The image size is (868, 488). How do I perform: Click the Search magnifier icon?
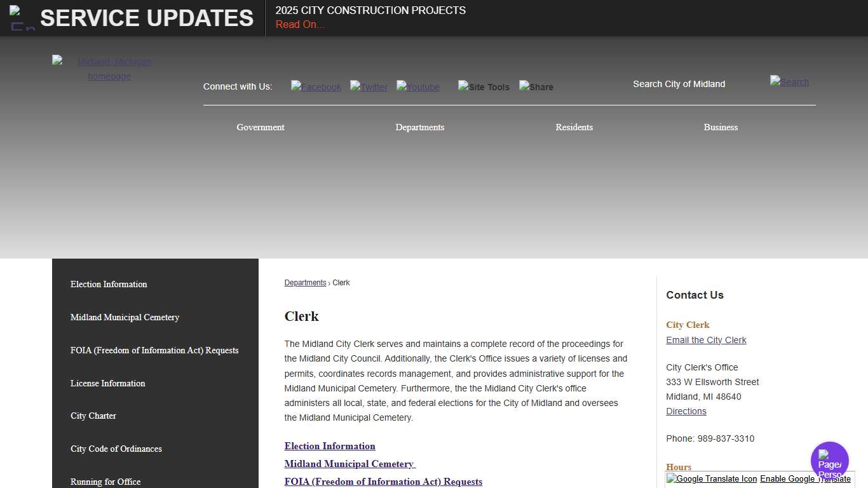coord(789,82)
